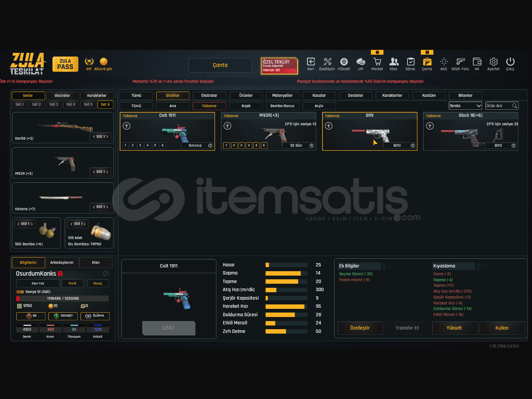Open the Profil button

[x=72, y=283]
